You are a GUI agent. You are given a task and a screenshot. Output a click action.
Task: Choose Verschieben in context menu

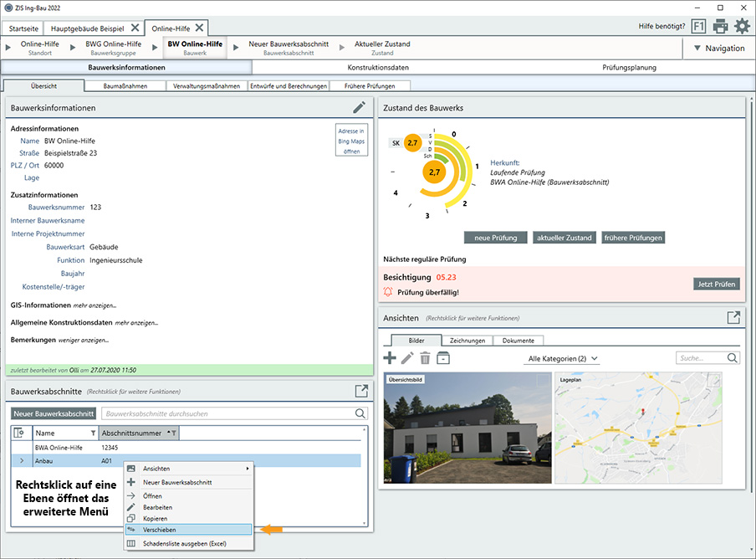(x=189, y=530)
